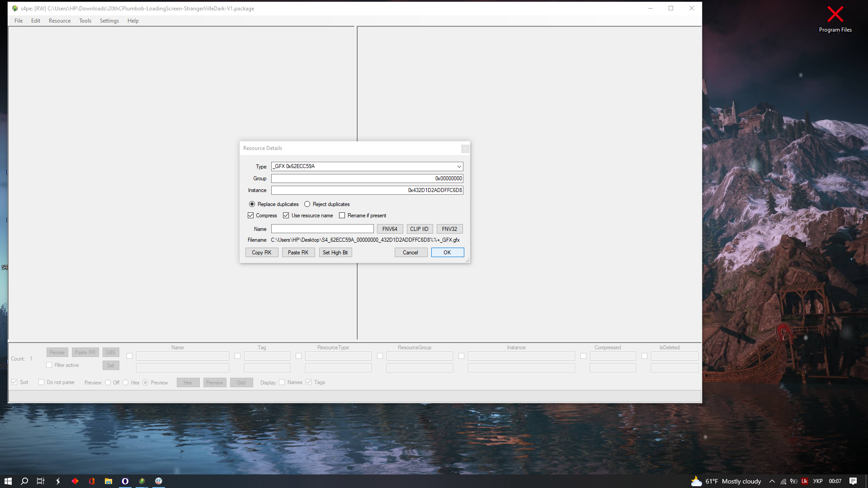The image size is (868, 488).
Task: Click the s4pe plumbob taskbar icon
Action: 142,481
